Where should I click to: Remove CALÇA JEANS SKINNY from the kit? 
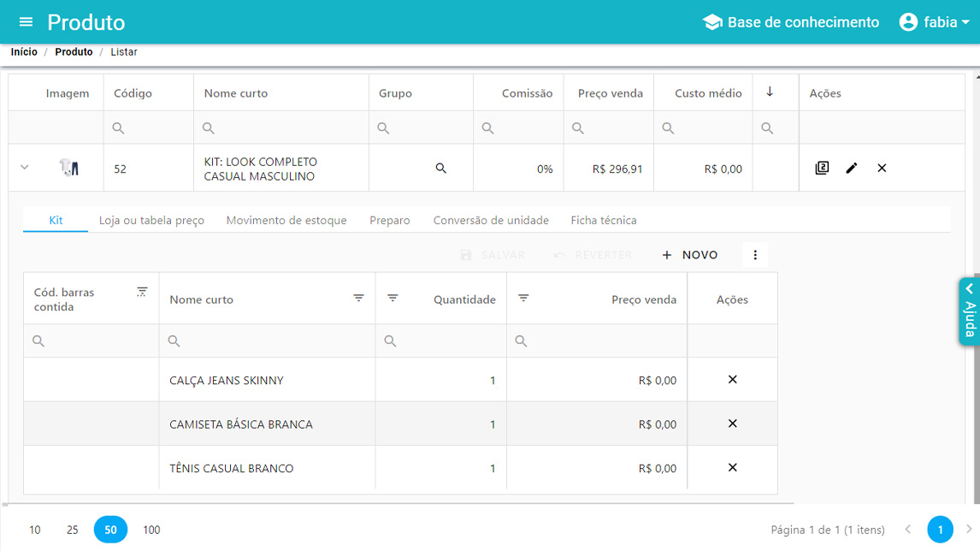coord(732,380)
